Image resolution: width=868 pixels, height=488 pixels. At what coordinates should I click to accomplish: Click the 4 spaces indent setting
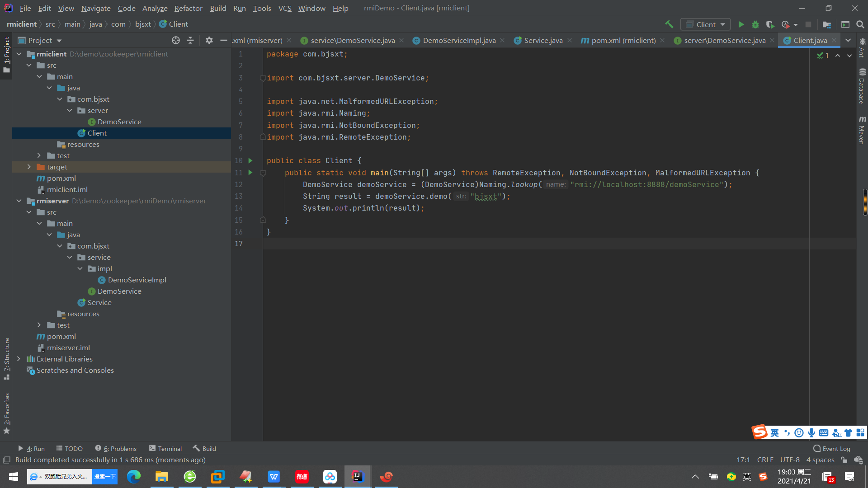coord(820,460)
